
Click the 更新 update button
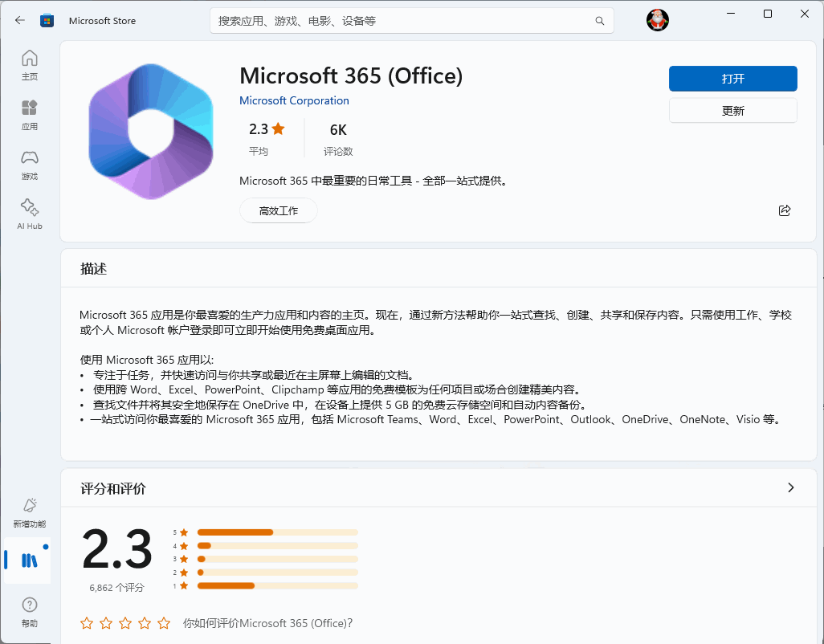coord(732,111)
